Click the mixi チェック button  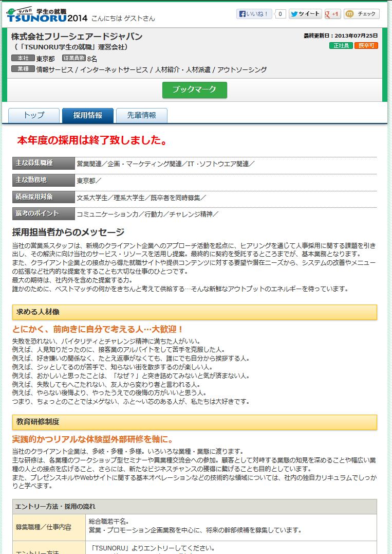tap(362, 14)
